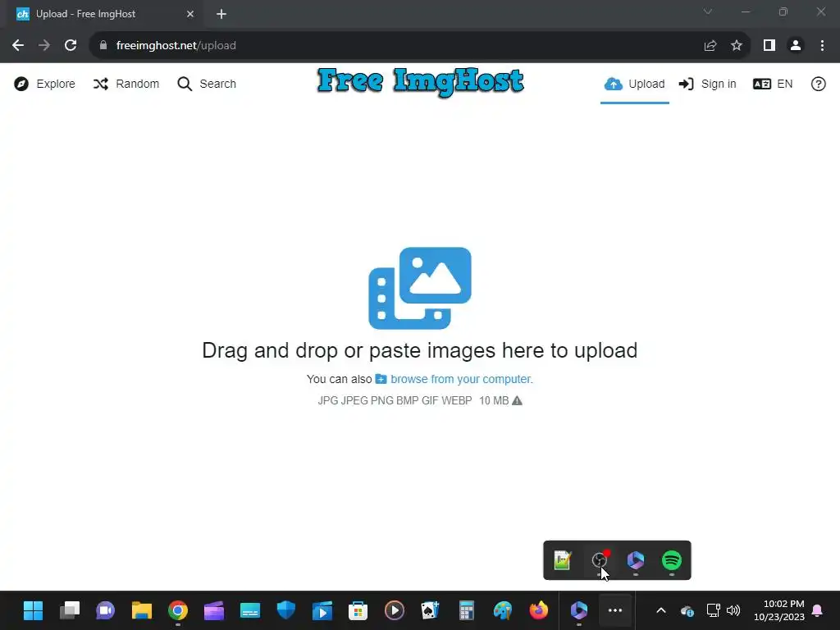The image size is (840, 630).
Task: Open Paint from the taskbar
Action: pos(503,610)
